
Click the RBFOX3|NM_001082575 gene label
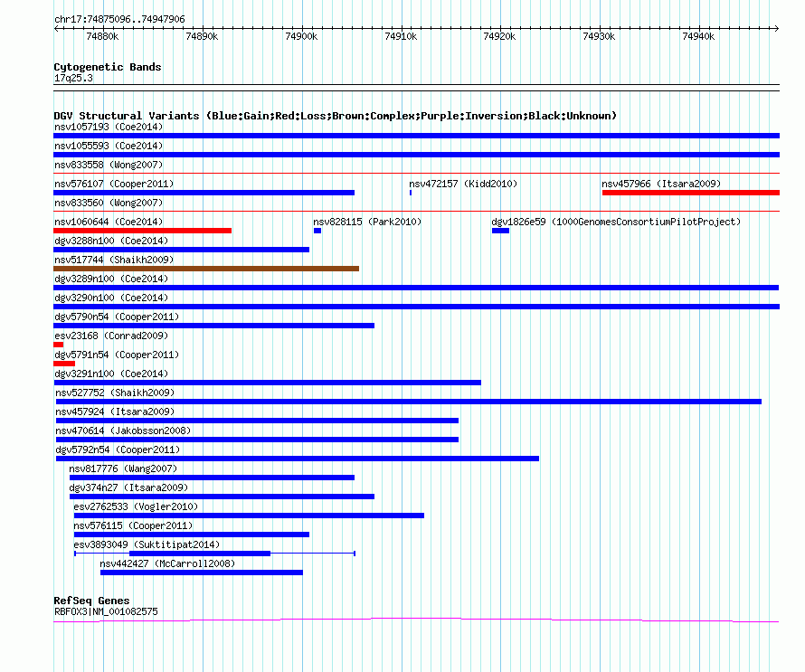click(x=106, y=612)
